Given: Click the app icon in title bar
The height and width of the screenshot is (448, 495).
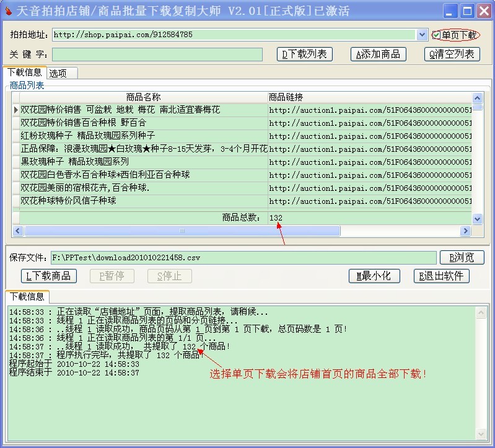Looking at the screenshot, I should click(7, 11).
